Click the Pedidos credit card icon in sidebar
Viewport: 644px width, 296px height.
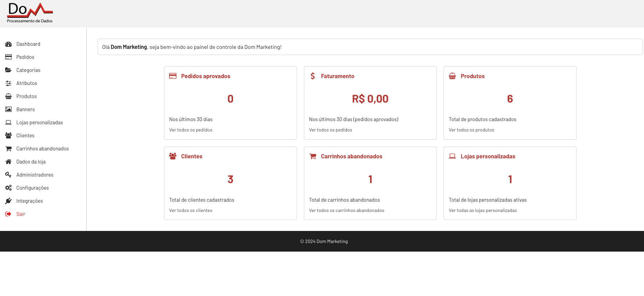tap(9, 57)
